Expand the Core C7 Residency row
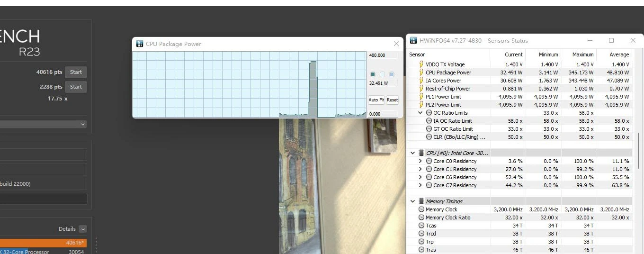The width and height of the screenshot is (644, 254). [420, 185]
